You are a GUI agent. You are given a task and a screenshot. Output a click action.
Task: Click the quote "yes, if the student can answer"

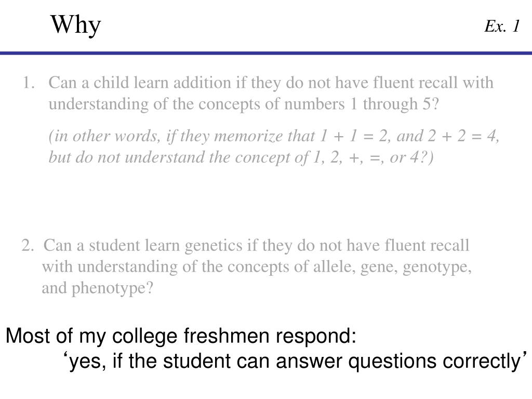click(x=205, y=361)
